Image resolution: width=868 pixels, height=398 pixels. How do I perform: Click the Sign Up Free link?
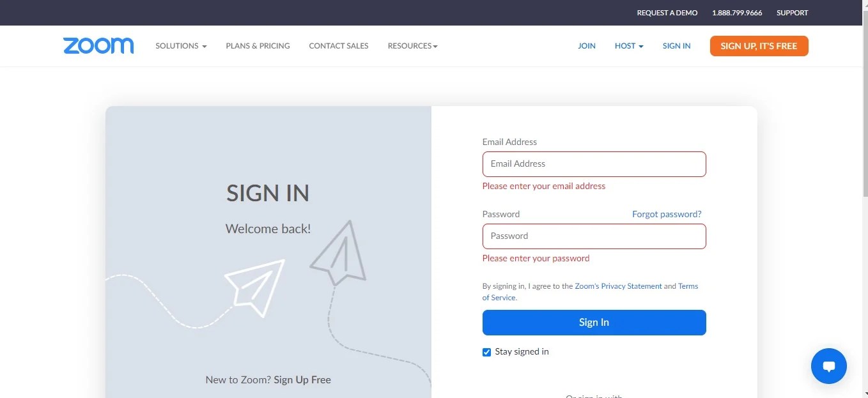[302, 379]
